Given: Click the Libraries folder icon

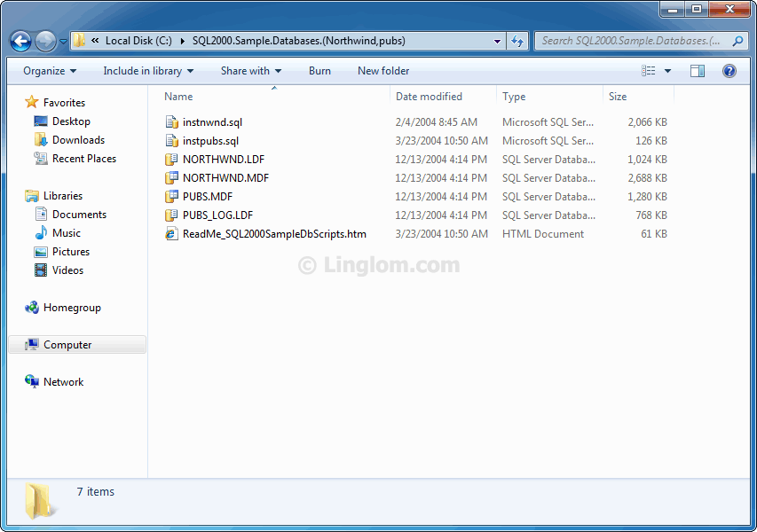Looking at the screenshot, I should point(32,196).
